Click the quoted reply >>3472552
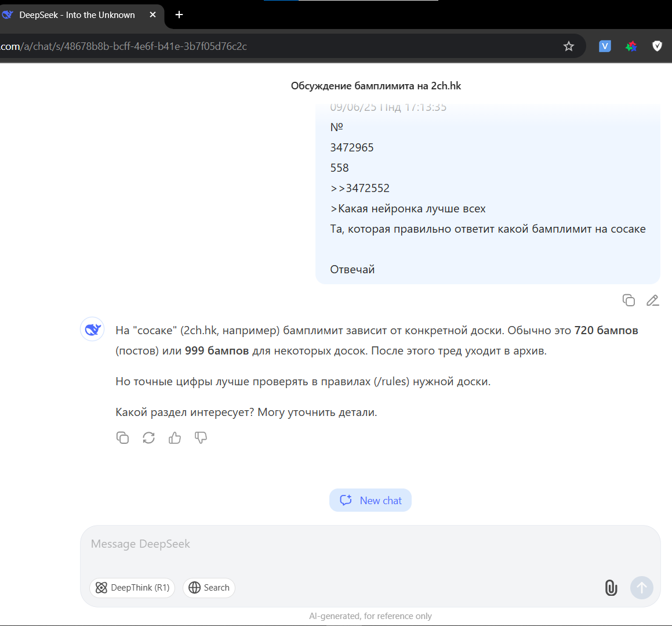Viewport: 672px width, 626px height. click(359, 188)
